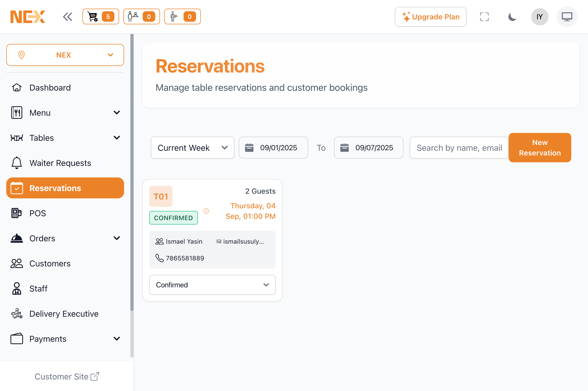This screenshot has height=391, width=588.
Task: Open the POS menu item
Action: [x=37, y=213]
